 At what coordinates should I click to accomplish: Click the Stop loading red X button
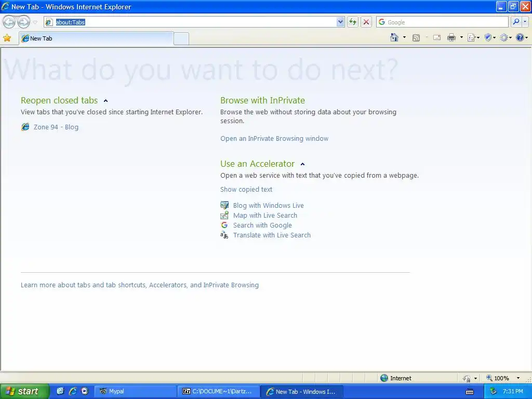366,22
